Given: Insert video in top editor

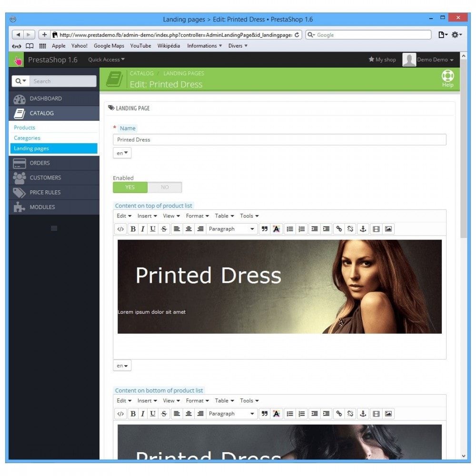Looking at the screenshot, I should 376,229.
